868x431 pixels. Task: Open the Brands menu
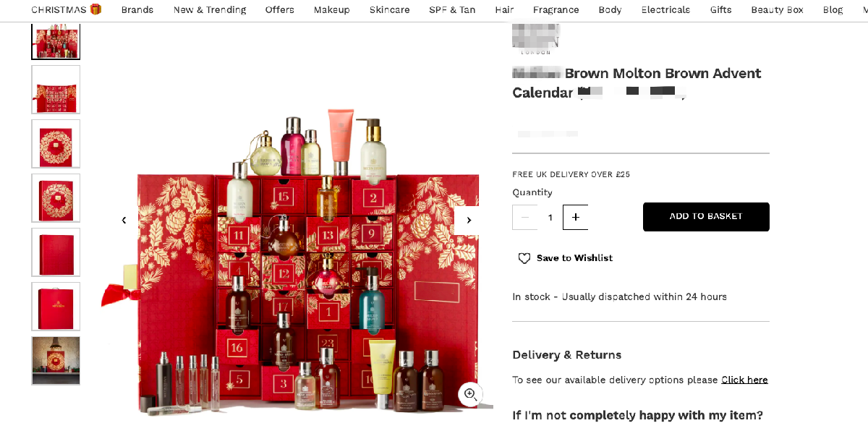point(137,9)
